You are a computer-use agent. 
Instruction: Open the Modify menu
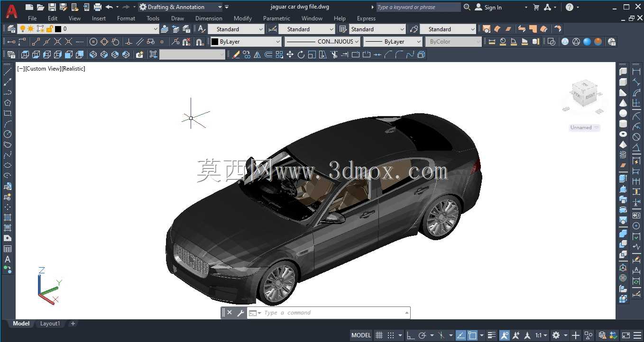click(242, 18)
